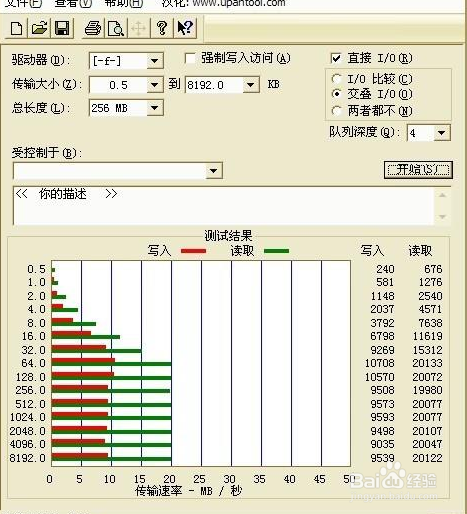
Task: Open the transfer size 0.5 dropdown
Action: pos(155,85)
